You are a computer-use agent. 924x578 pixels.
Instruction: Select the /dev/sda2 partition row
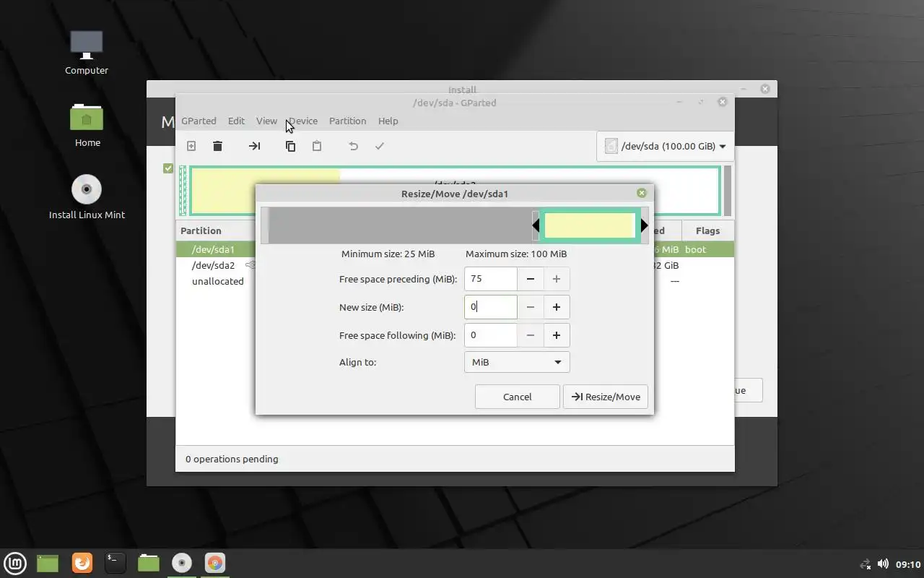216,265
